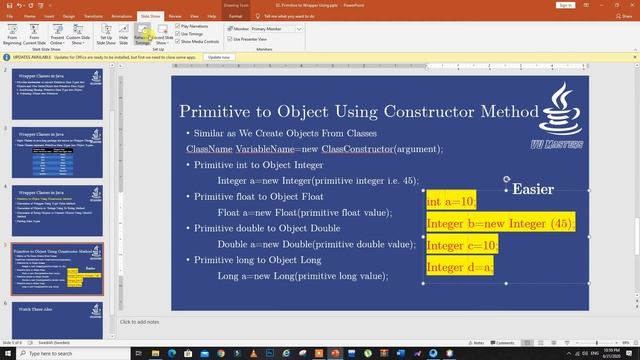
Task: Click the Type here to search box
Action: click(73, 353)
